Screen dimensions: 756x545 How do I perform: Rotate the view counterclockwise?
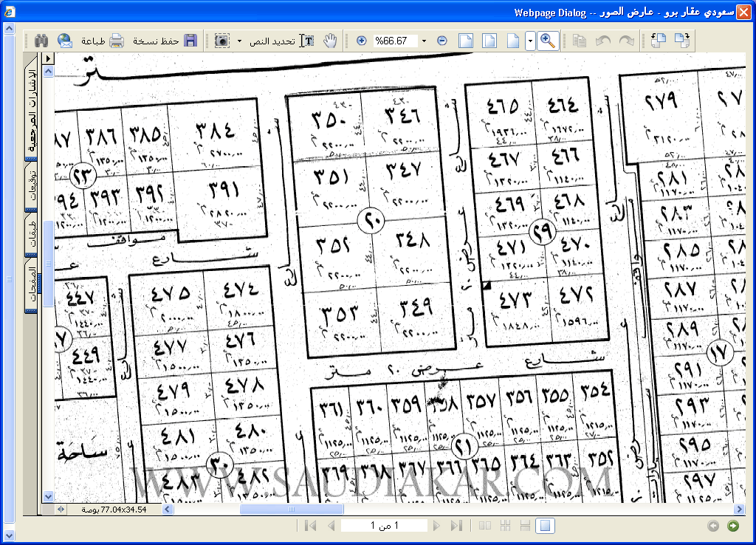(x=658, y=41)
